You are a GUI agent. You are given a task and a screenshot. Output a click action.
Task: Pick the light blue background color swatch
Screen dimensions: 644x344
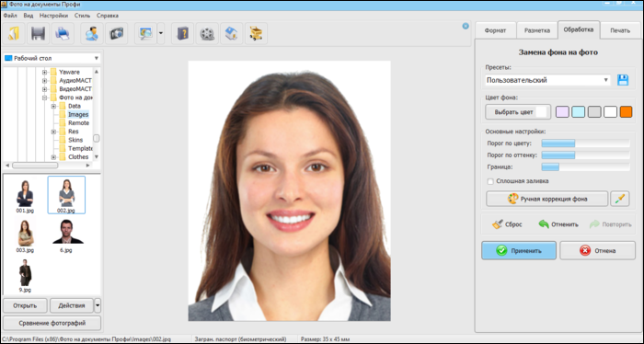[x=578, y=112]
